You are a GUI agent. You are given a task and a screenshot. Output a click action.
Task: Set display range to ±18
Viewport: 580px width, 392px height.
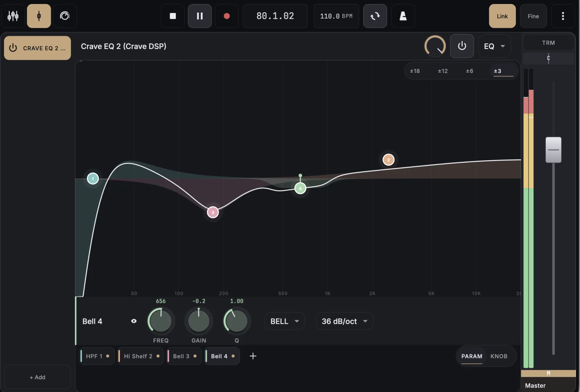(415, 71)
